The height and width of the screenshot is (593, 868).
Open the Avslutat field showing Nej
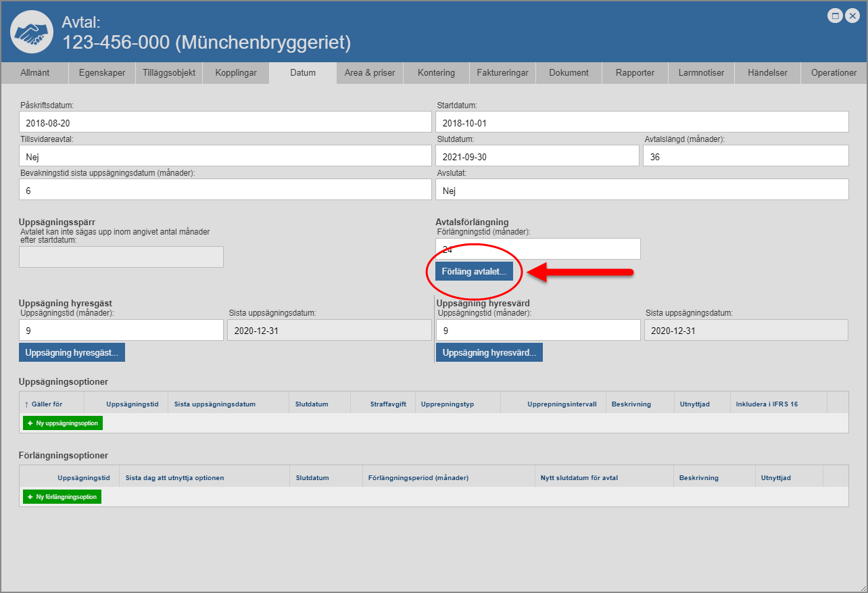tap(642, 191)
